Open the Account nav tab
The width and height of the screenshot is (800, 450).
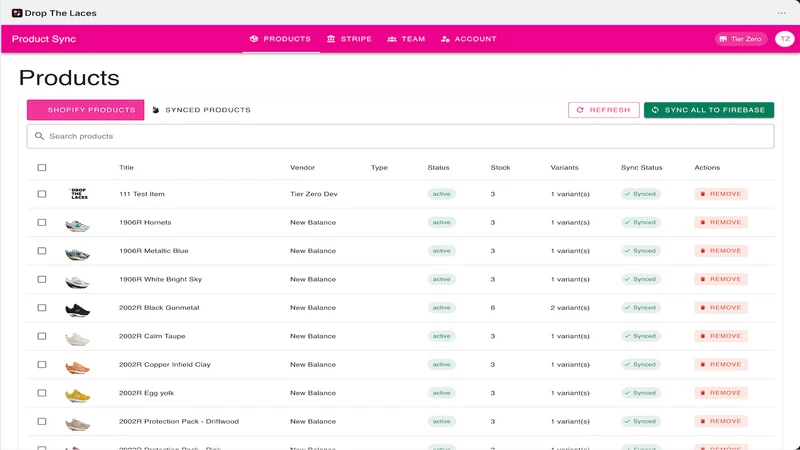[x=468, y=39]
